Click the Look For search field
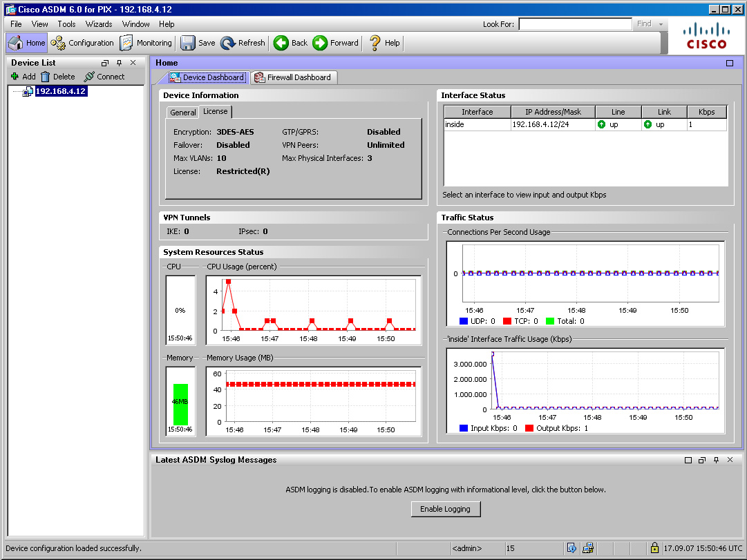 point(574,24)
